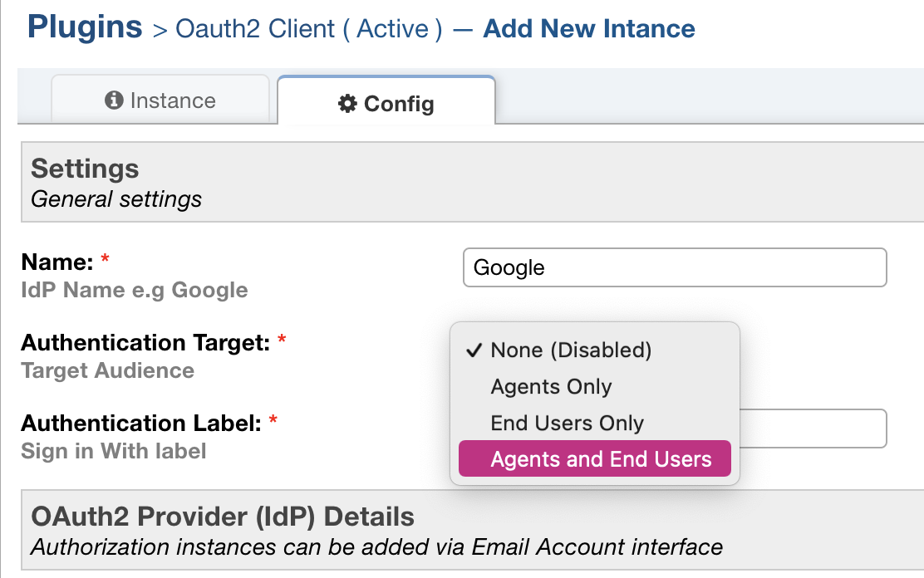Click the IdP Name e.g Google hint

(135, 290)
